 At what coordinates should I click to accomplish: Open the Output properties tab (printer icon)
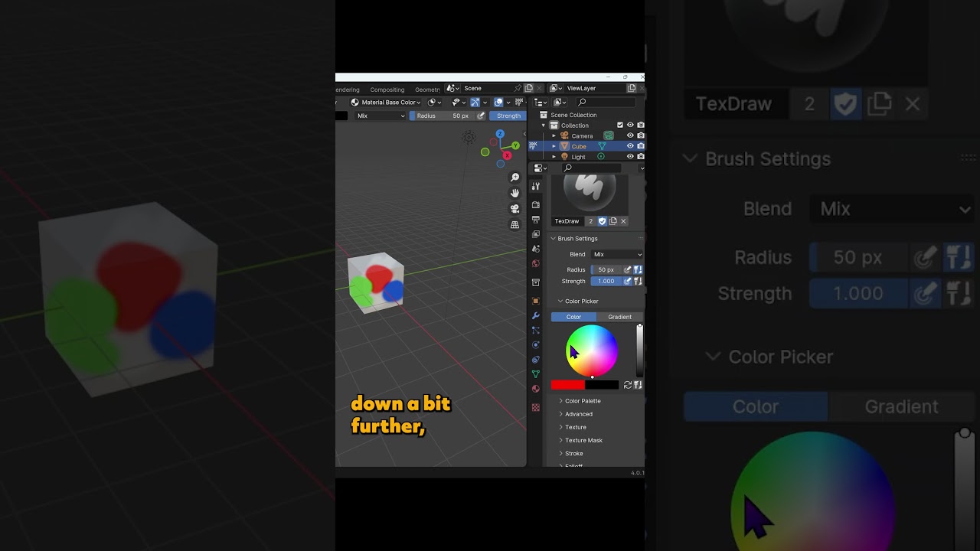pyautogui.click(x=536, y=220)
